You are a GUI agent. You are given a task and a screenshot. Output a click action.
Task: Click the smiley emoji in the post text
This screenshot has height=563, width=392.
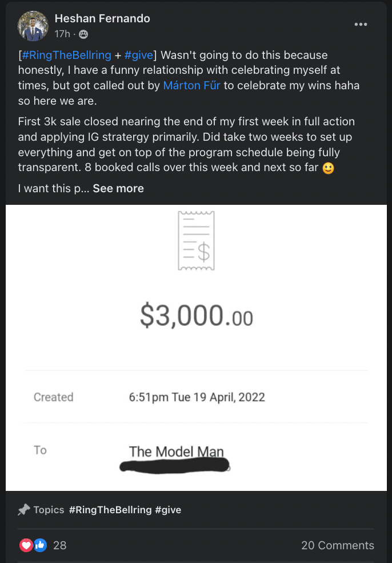(x=328, y=169)
